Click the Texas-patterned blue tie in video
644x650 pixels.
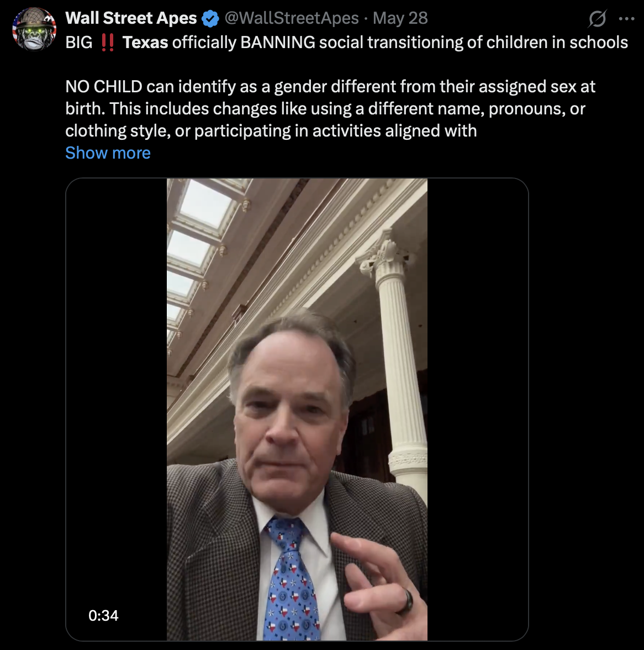coord(290,580)
